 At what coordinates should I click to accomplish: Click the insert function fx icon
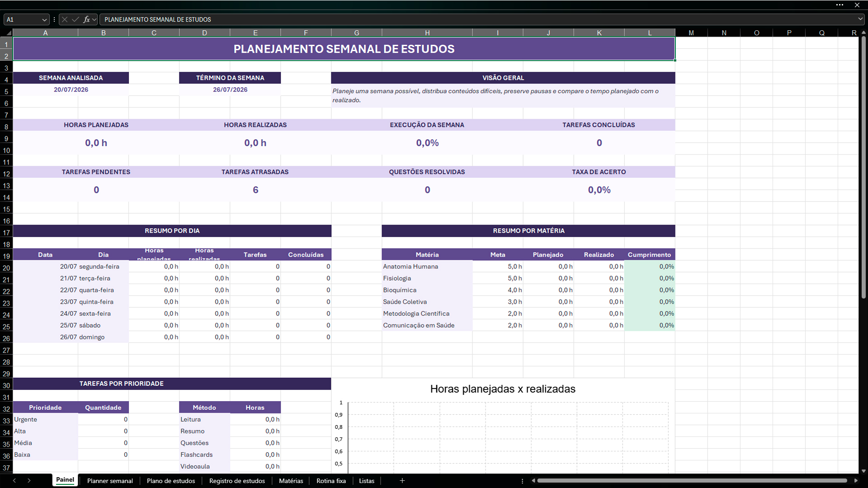click(86, 19)
